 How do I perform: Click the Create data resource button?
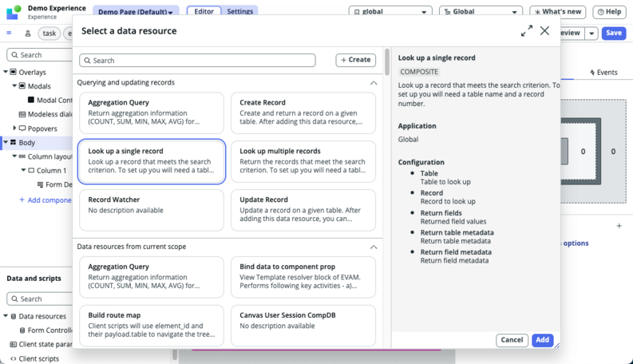pos(356,60)
